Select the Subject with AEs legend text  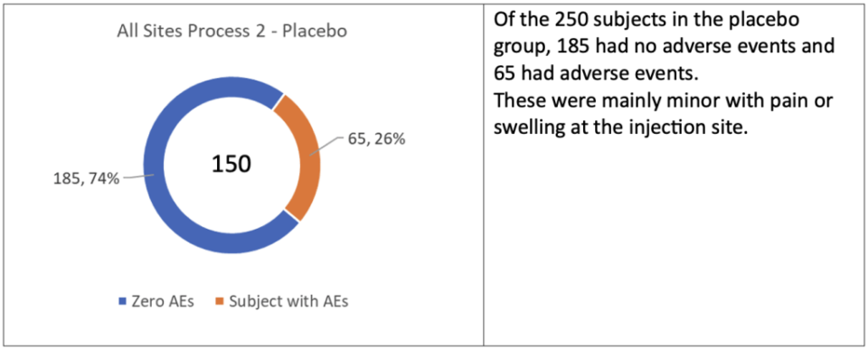coord(289,302)
